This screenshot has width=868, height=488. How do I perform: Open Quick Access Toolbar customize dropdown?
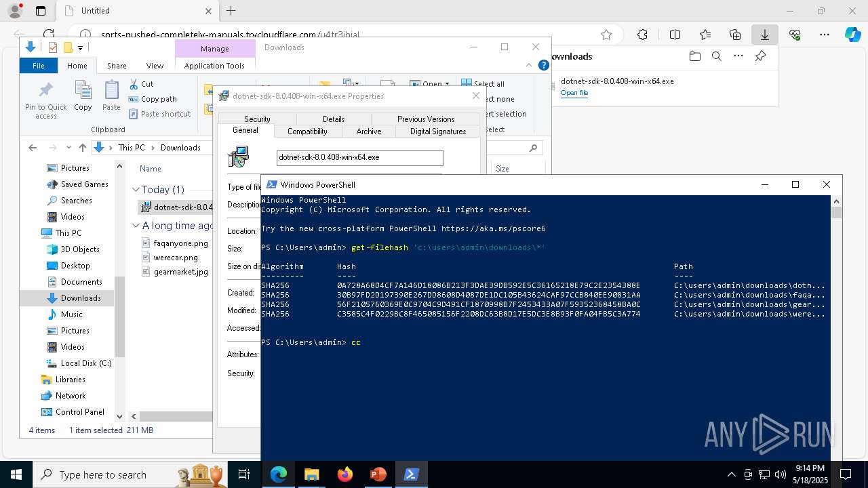click(x=80, y=47)
